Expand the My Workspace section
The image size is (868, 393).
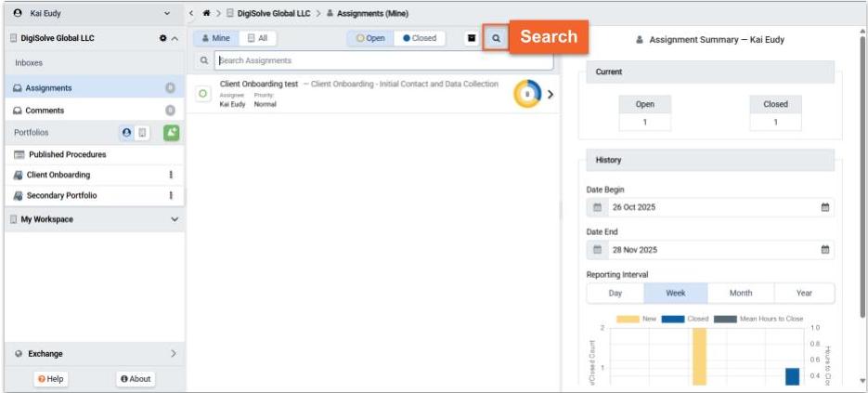(x=175, y=219)
